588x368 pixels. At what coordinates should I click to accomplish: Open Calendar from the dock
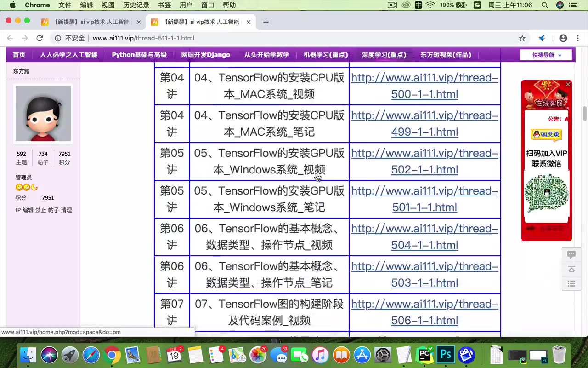click(175, 355)
